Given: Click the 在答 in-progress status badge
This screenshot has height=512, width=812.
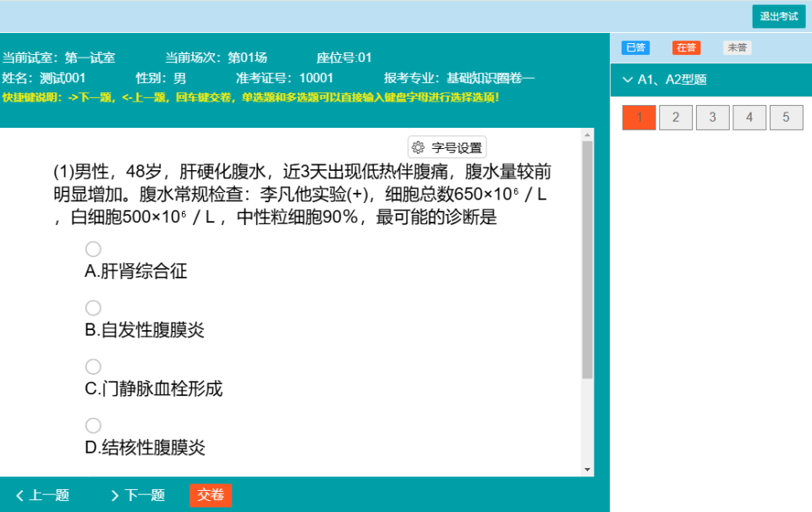Looking at the screenshot, I should click(686, 47).
